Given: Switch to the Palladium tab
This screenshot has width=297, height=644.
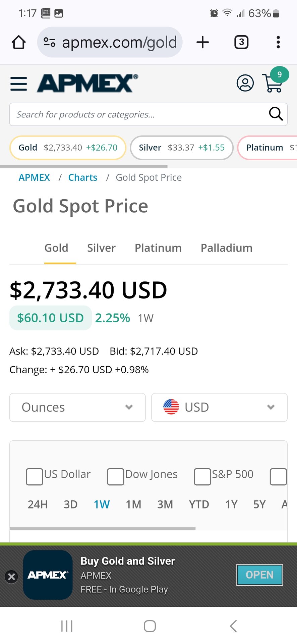Looking at the screenshot, I should click(227, 248).
